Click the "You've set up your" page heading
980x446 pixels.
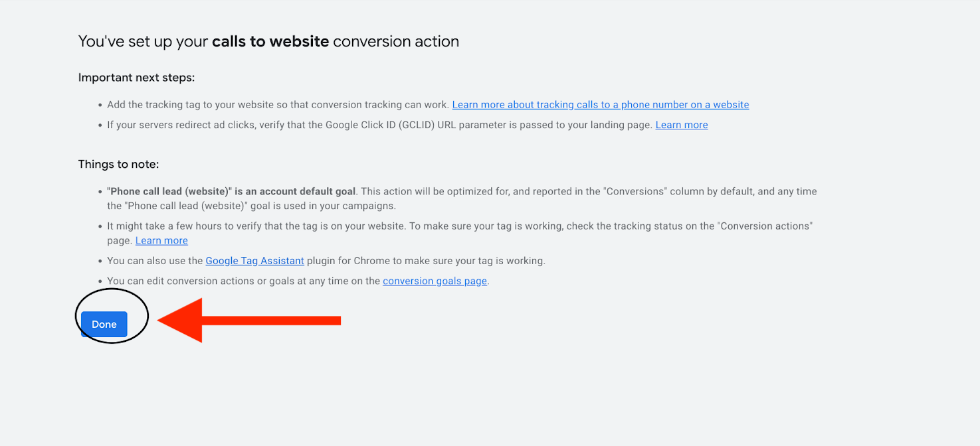point(144,42)
